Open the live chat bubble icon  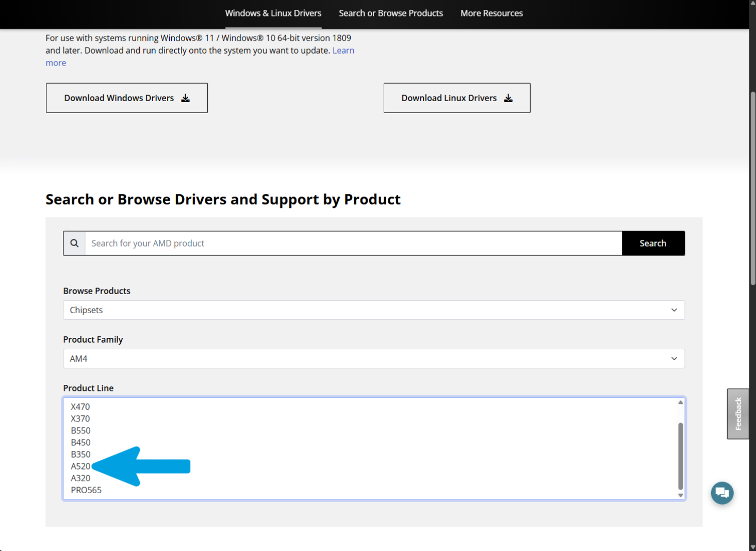coord(722,493)
